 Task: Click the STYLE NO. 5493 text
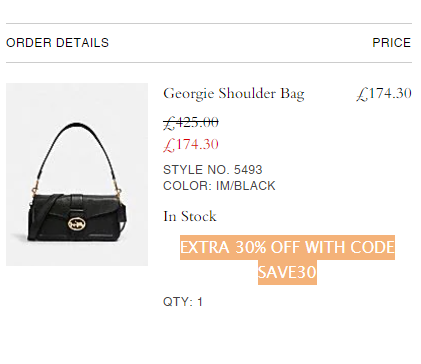coord(213,170)
